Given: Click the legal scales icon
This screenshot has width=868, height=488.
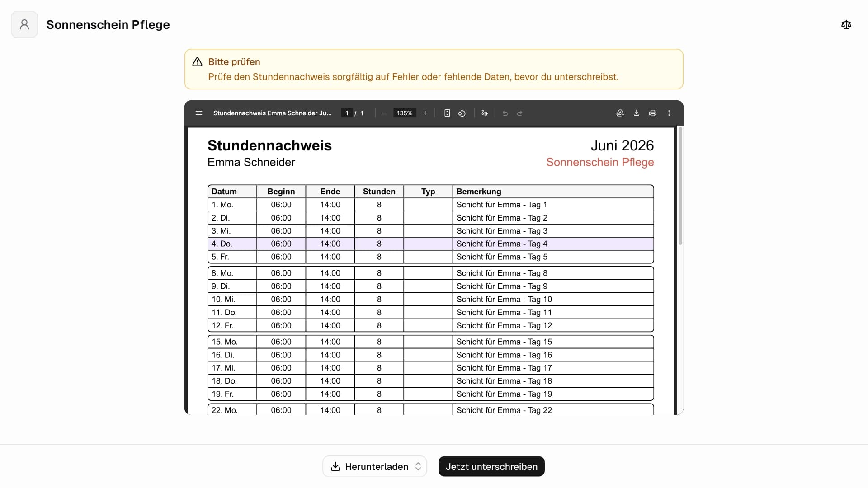Looking at the screenshot, I should click(846, 24).
